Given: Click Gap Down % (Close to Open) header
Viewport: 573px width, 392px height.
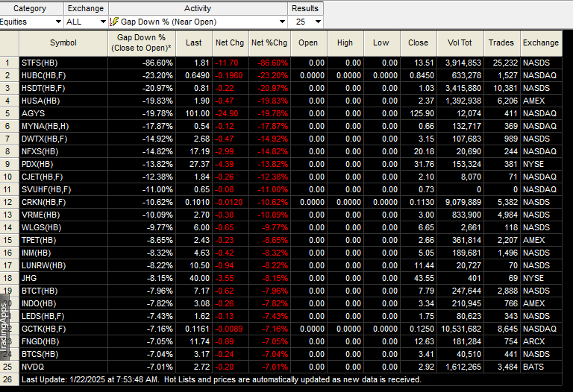Looking at the screenshot, I should point(142,43).
